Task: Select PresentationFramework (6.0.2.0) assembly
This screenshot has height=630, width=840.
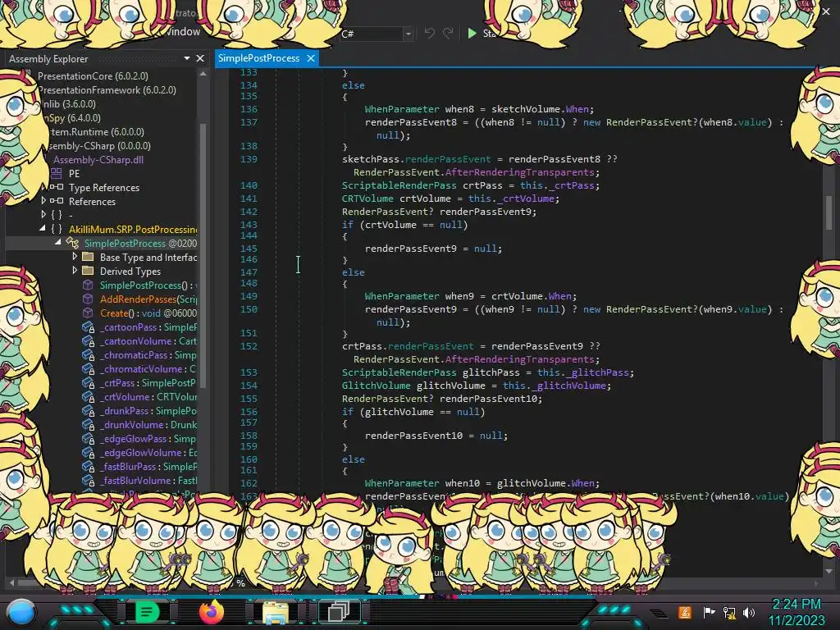Action: [x=107, y=89]
